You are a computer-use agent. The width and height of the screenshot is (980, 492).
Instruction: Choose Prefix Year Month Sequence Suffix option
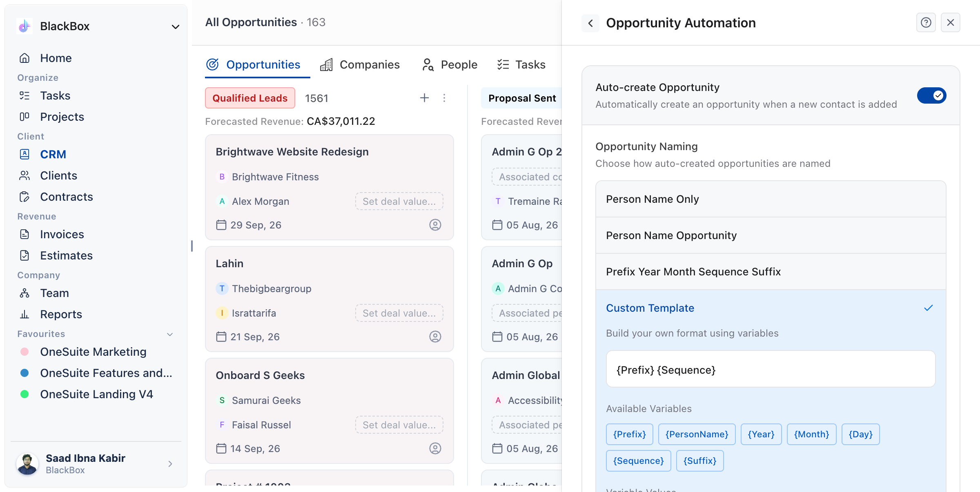pos(771,272)
